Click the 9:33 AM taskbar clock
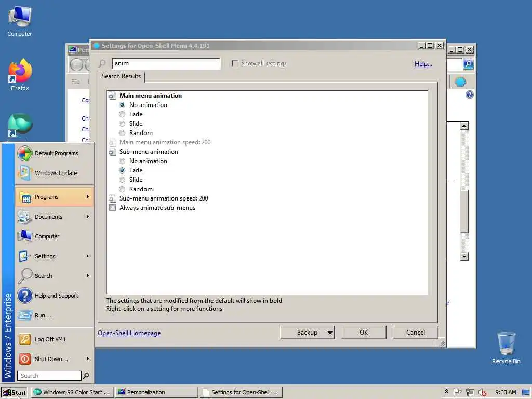 505,393
